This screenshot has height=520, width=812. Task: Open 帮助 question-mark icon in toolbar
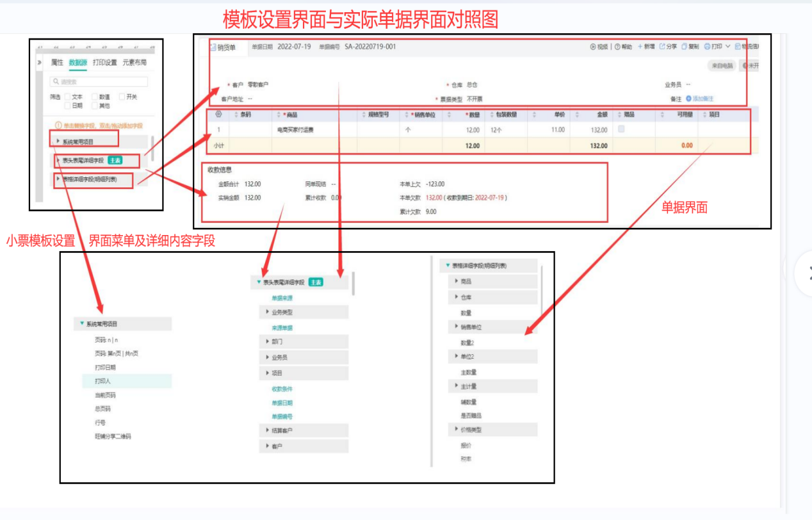pyautogui.click(x=617, y=47)
